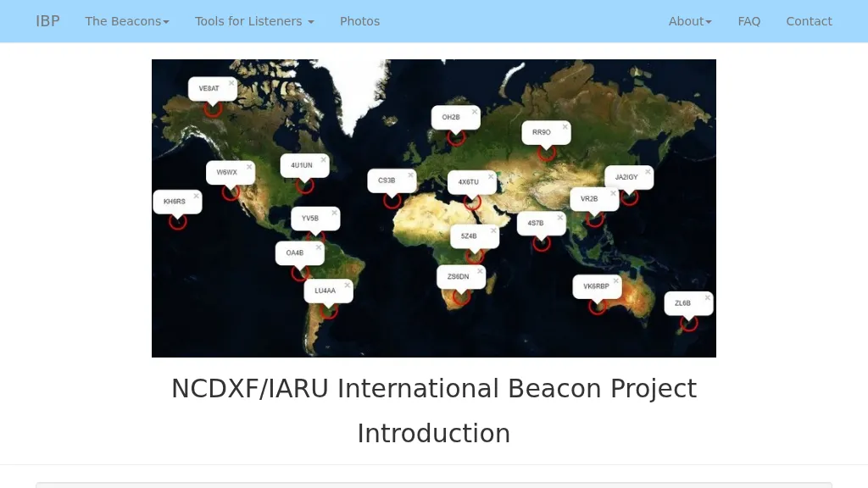Screen dimensions: 868x488
Task: Close the 4S7B map popup
Action: (559, 218)
